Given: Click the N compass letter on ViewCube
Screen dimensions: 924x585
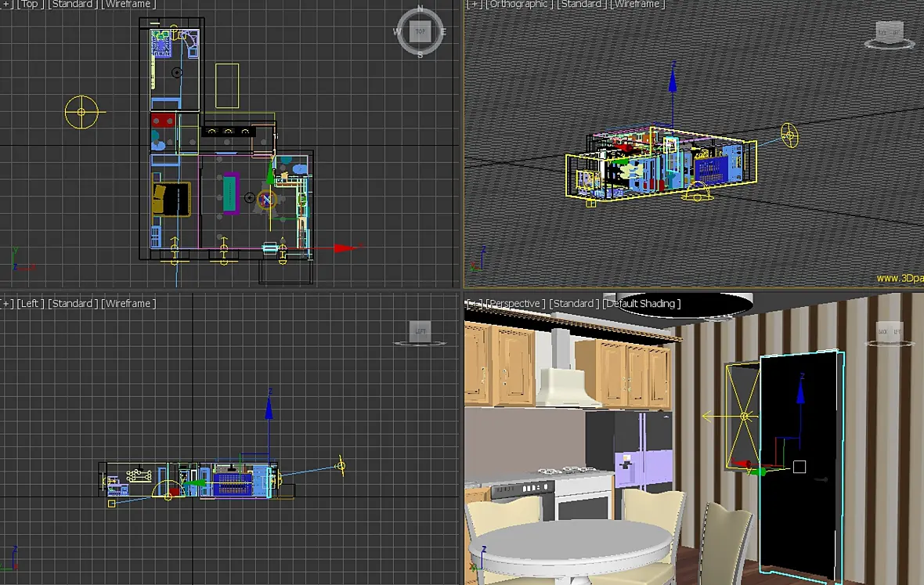Looking at the screenshot, I should click(420, 9).
